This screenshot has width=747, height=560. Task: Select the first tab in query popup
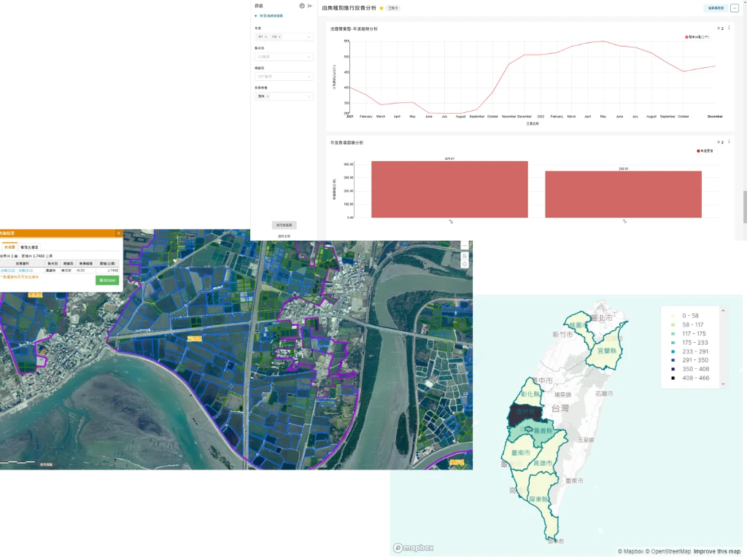click(x=9, y=248)
